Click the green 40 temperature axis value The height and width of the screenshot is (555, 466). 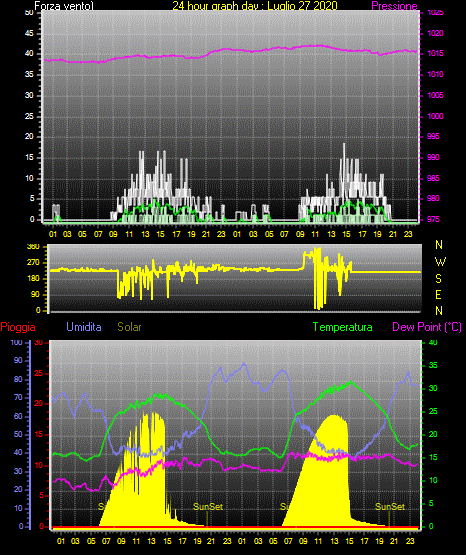click(x=433, y=342)
